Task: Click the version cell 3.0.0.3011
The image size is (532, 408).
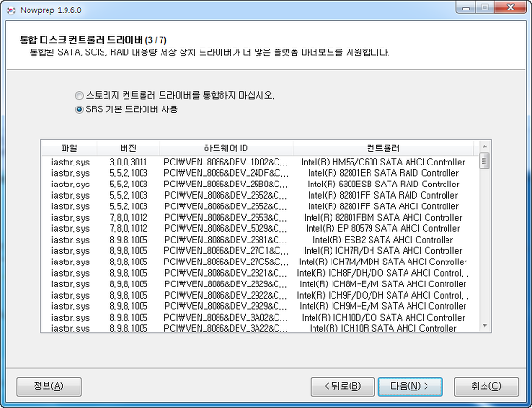Action: (128, 162)
